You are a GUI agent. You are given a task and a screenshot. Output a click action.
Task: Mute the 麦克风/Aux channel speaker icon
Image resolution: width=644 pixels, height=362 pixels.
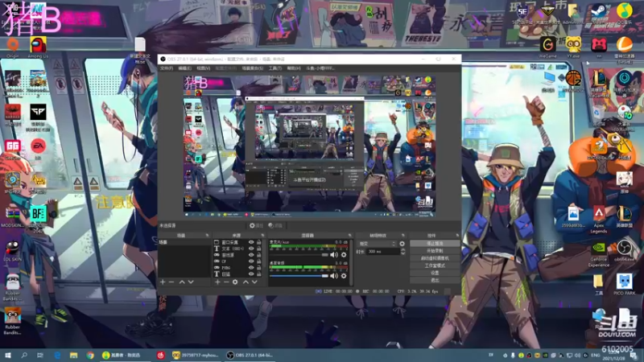tap(334, 255)
